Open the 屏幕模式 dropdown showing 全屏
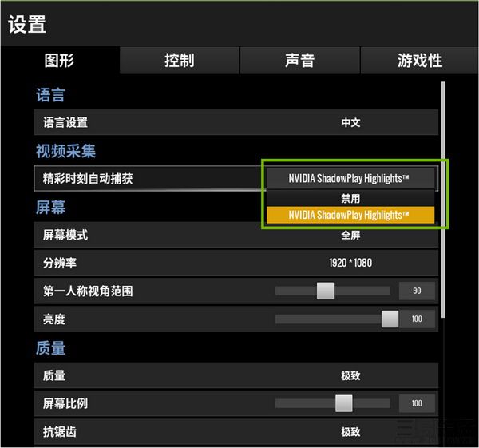The image size is (479, 448). click(x=350, y=236)
